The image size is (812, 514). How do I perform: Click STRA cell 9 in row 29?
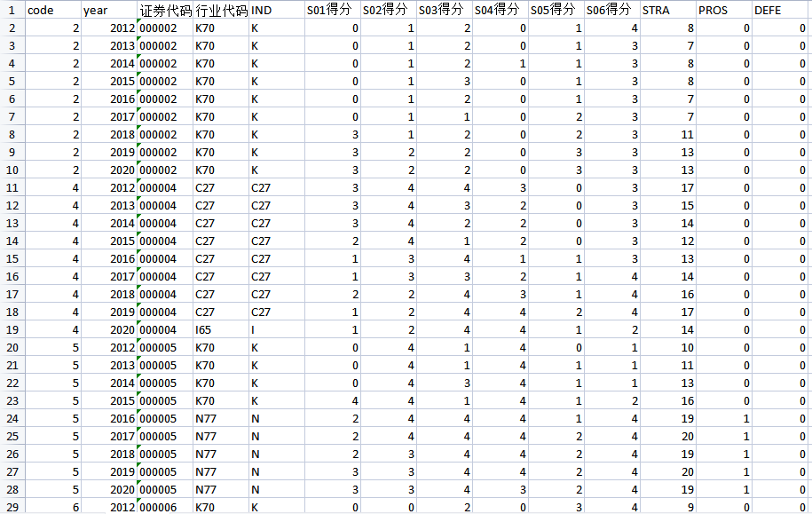(668, 507)
